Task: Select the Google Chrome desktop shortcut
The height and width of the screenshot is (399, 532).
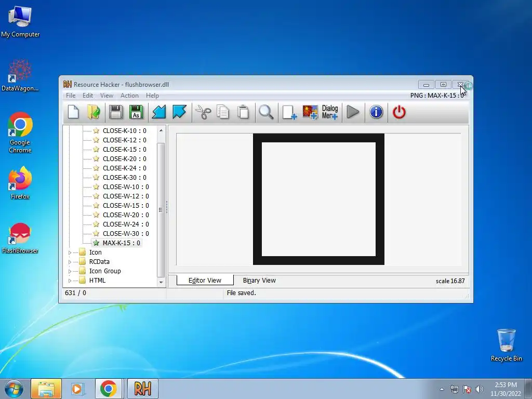Action: 20,132
